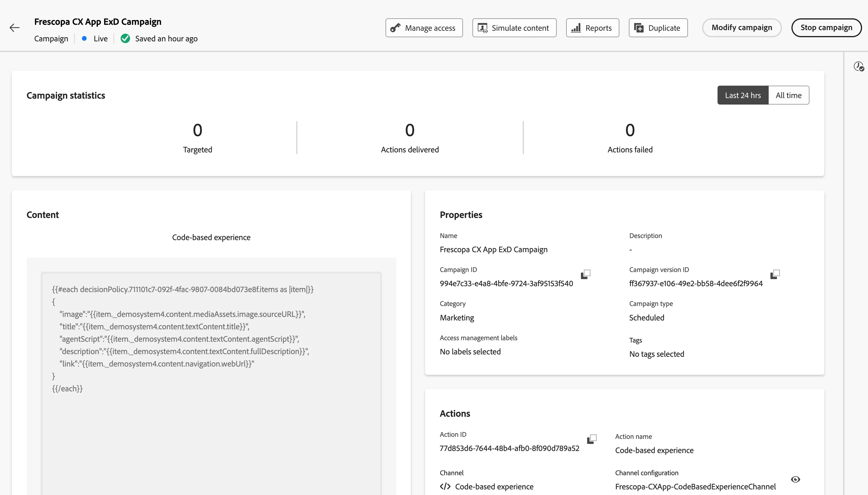Viewport: 868px width, 495px height.
Task: Click the Actions failed count
Action: 630,130
